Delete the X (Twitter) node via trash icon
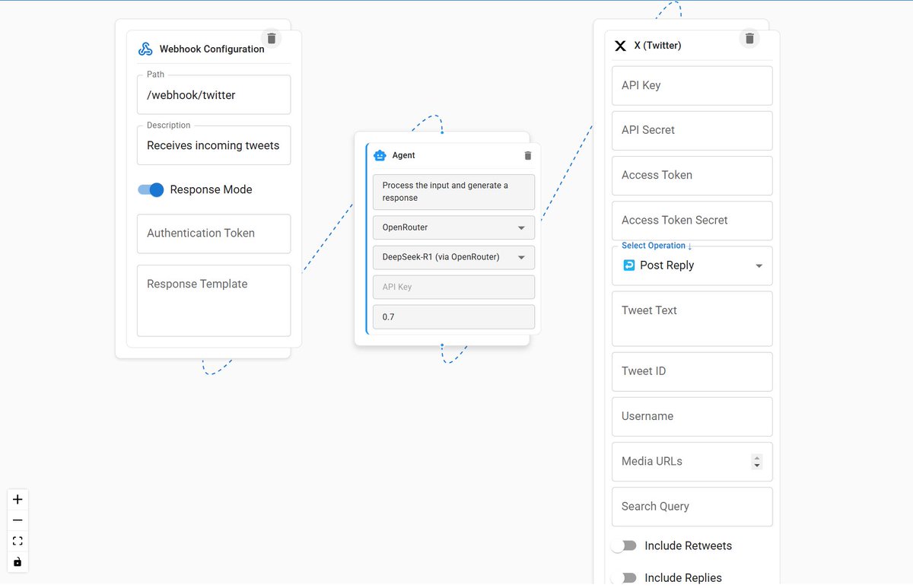 [749, 38]
